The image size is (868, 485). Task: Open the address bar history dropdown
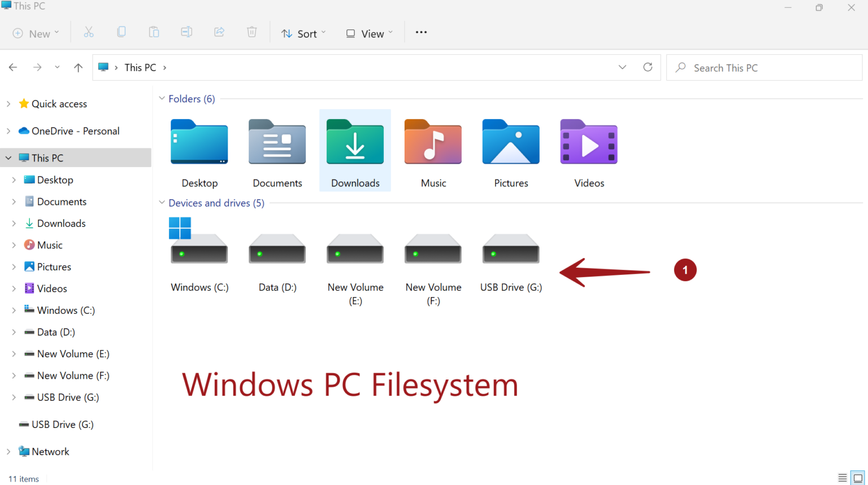point(622,67)
